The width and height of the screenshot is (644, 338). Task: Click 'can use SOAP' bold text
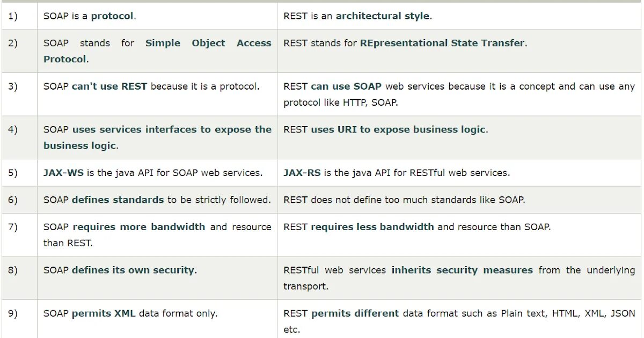[346, 86]
